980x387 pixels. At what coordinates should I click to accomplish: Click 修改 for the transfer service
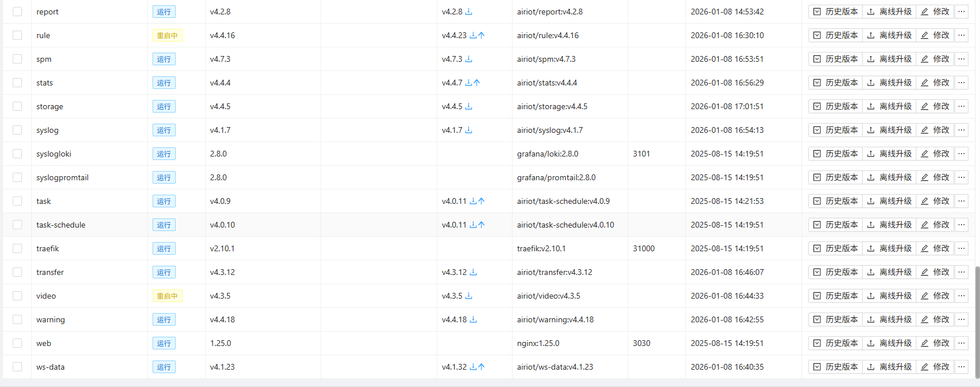pos(935,272)
